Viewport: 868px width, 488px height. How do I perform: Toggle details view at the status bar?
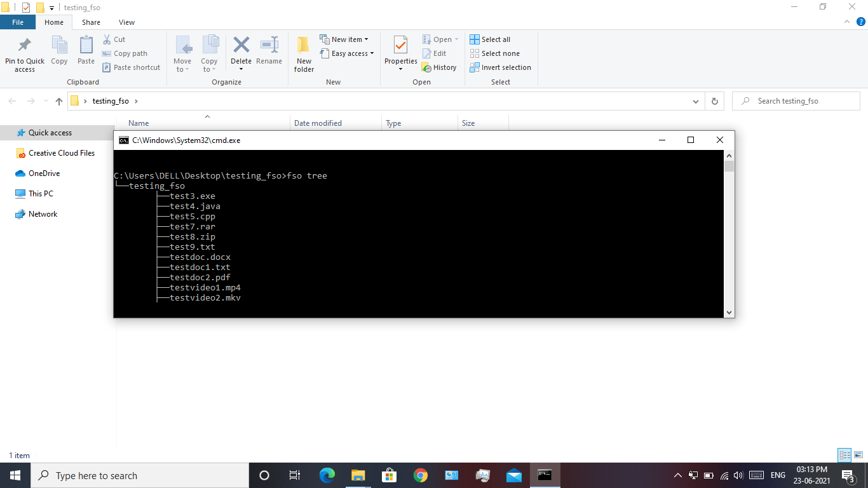pyautogui.click(x=845, y=455)
